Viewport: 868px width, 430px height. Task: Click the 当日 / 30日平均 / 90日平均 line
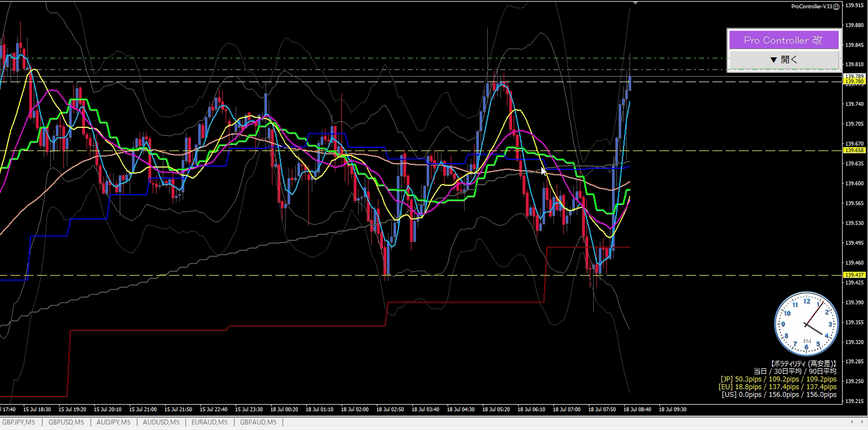pos(795,372)
